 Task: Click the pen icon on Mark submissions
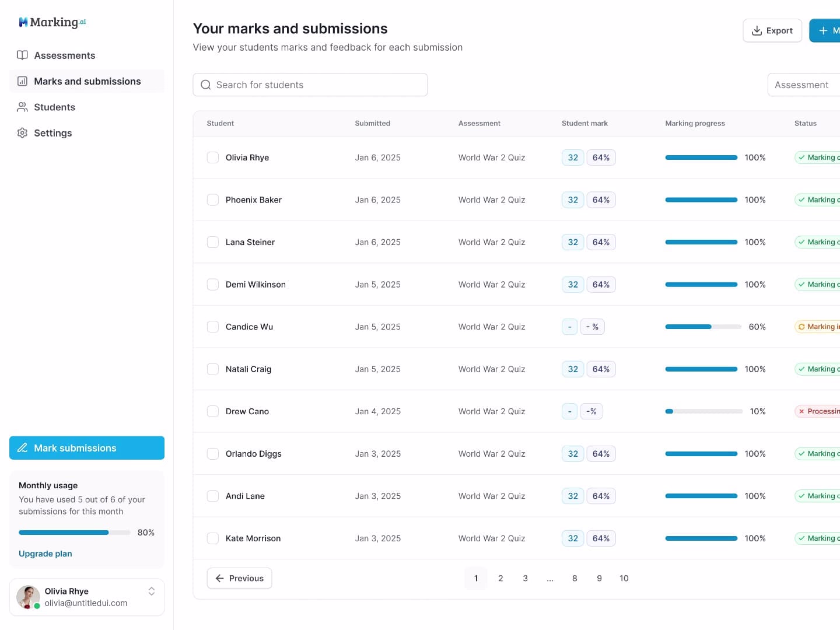click(23, 448)
